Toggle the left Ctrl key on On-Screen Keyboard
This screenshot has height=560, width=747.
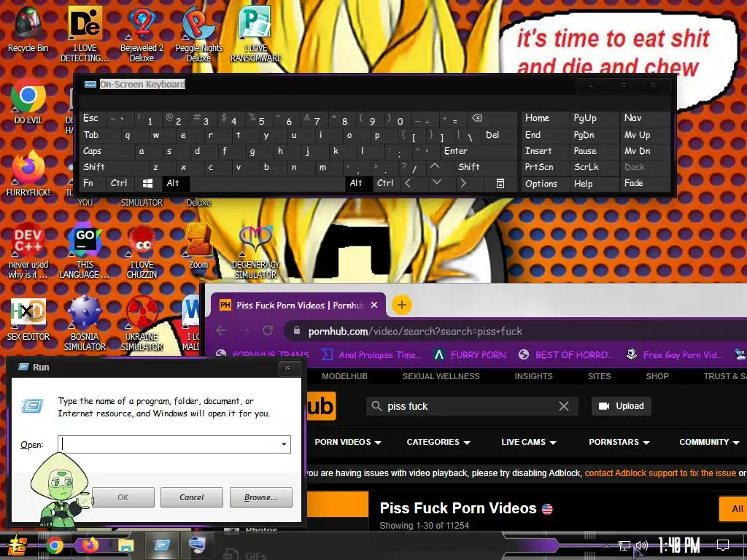tap(121, 183)
